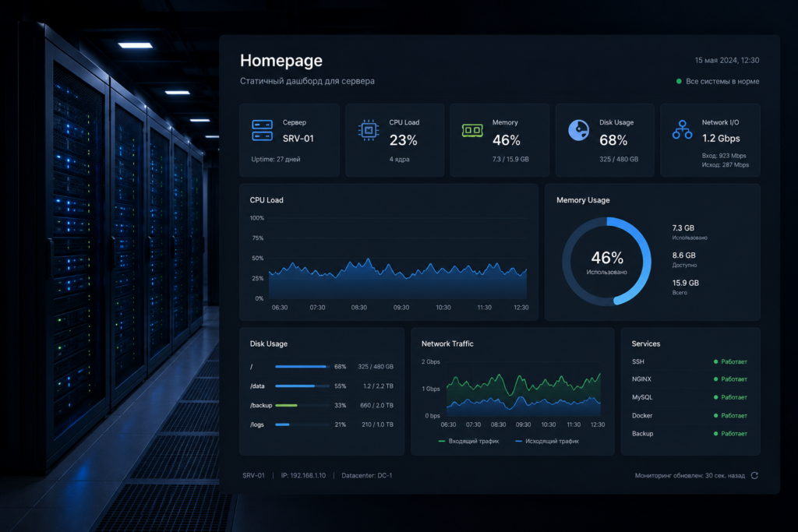Click the server rack icon beside SRV-01

click(x=262, y=130)
